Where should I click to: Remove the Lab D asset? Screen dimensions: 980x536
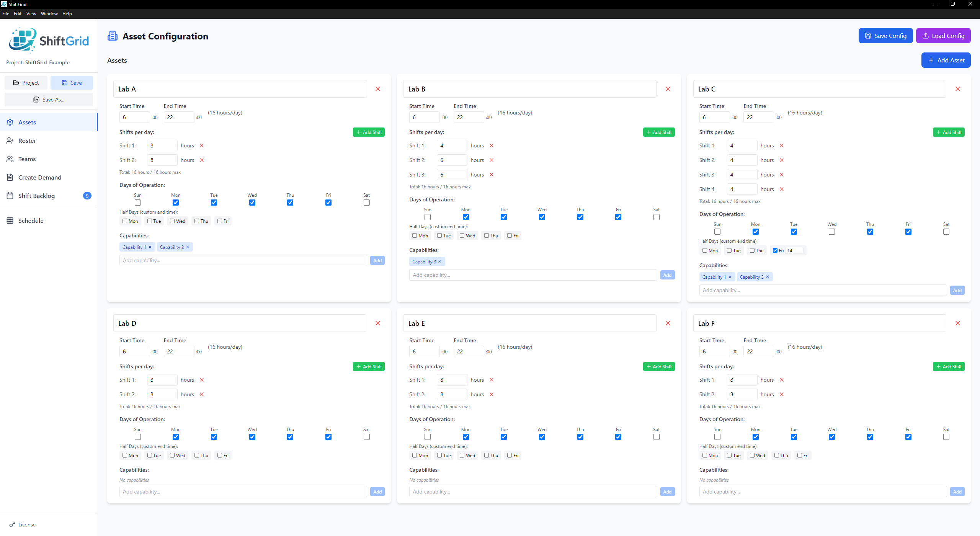click(x=377, y=323)
